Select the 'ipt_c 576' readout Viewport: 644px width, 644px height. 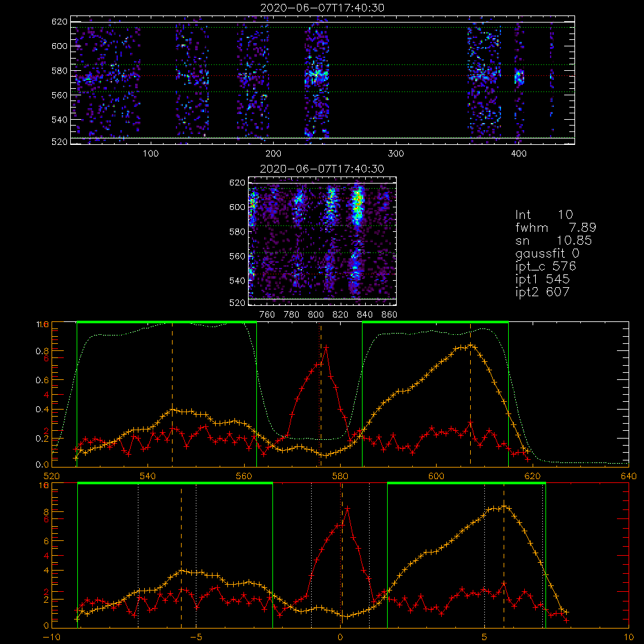pos(546,267)
